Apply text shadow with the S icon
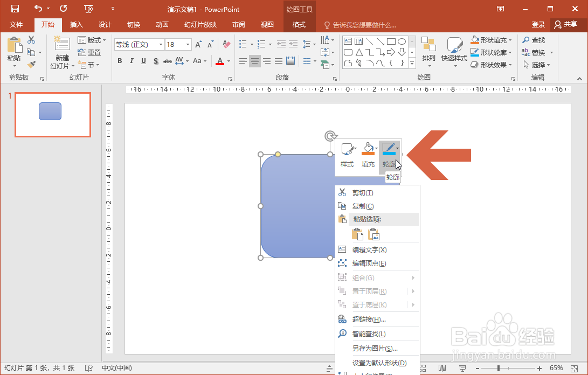588x375 pixels. pyautogui.click(x=156, y=61)
